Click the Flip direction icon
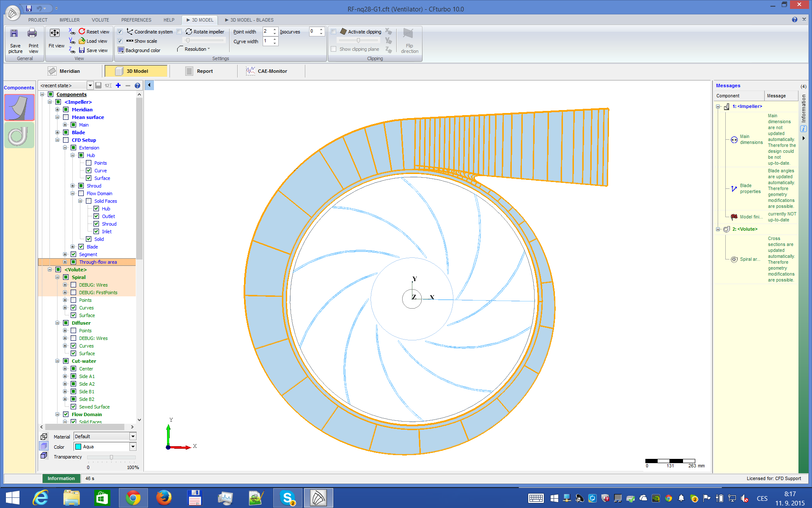 (409, 34)
